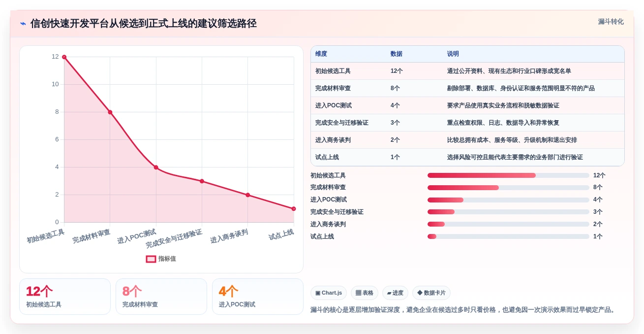The height and width of the screenshot is (334, 644).
Task: Click the 试点上线 progress bar
Action: 508,236
